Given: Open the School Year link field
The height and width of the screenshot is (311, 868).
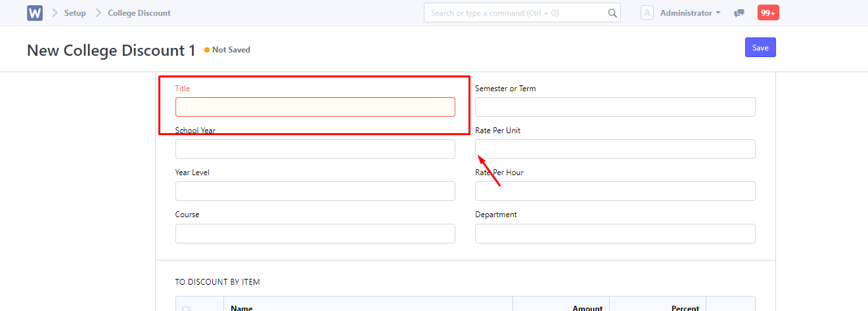Looking at the screenshot, I should point(315,149).
